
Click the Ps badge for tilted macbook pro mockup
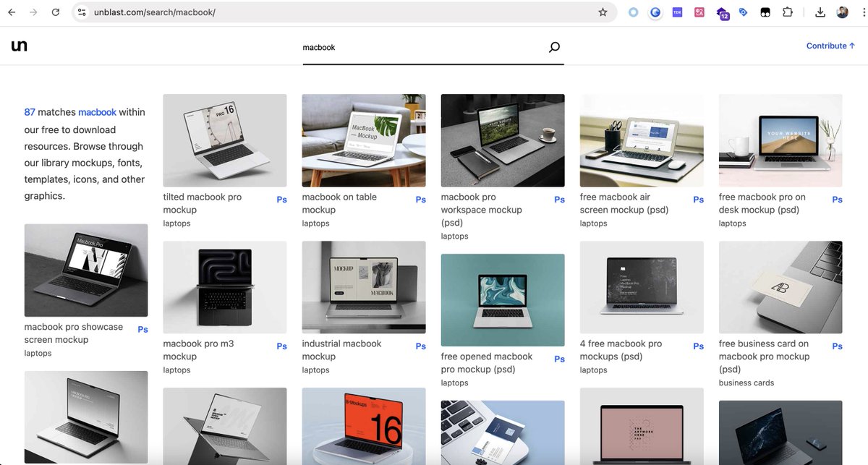tap(281, 200)
